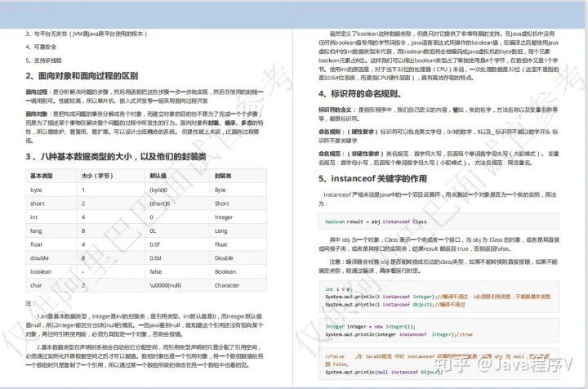588x389 pixels.
Task: Click the wrapper class "Boolean" in 封装类 column
Action: pyautogui.click(x=225, y=271)
